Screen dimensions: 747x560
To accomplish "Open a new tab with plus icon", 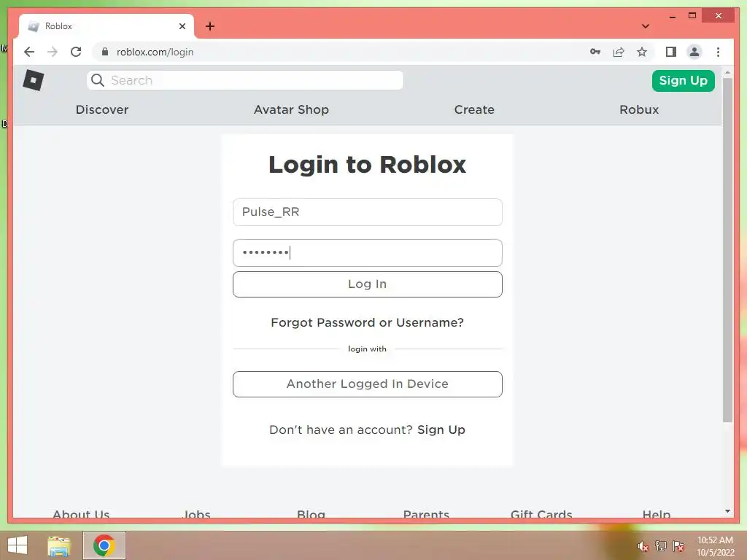I will pos(210,26).
